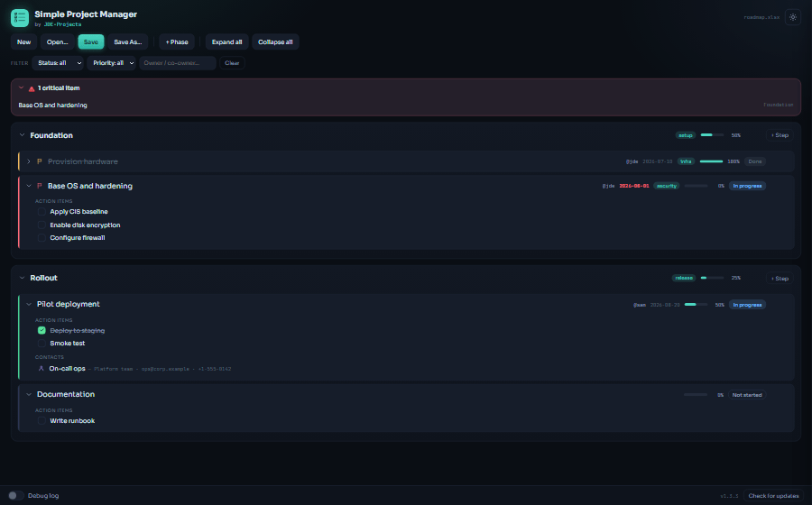
Task: Click the infra tag on Provision hardware
Action: click(687, 161)
